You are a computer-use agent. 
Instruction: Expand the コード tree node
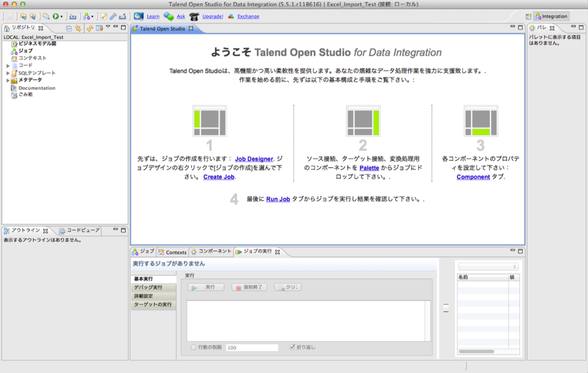(x=8, y=65)
